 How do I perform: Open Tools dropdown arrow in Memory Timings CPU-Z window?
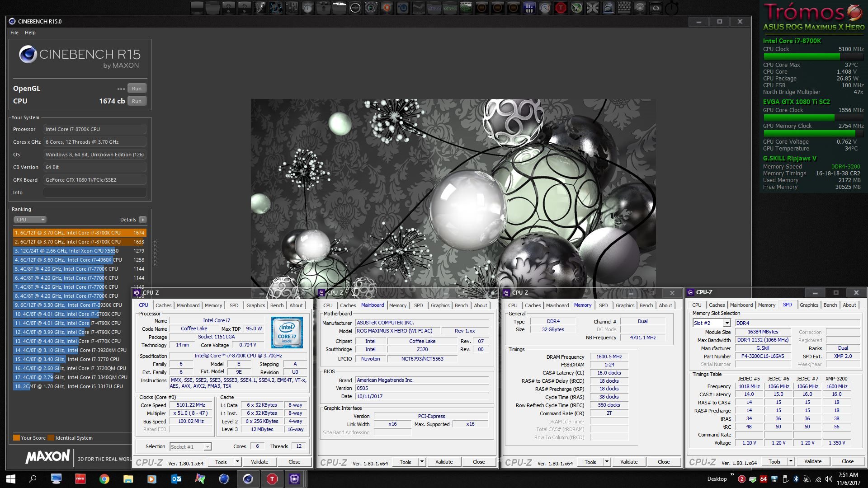click(x=607, y=462)
